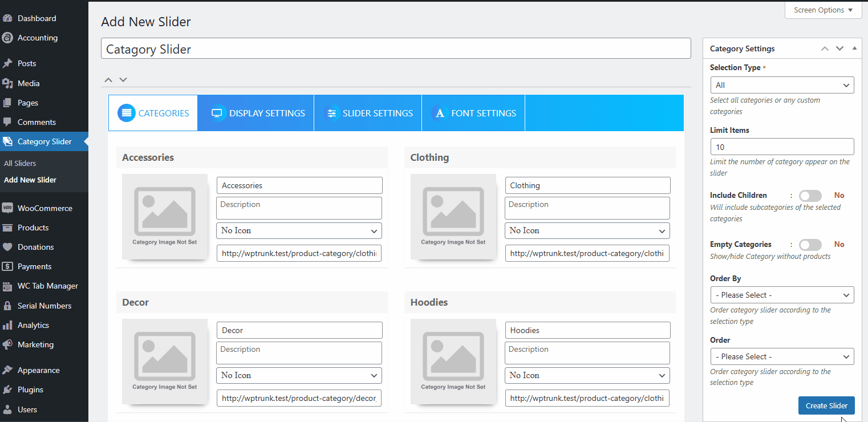The image size is (868, 422).
Task: Click the Create Slider button
Action: pos(826,405)
